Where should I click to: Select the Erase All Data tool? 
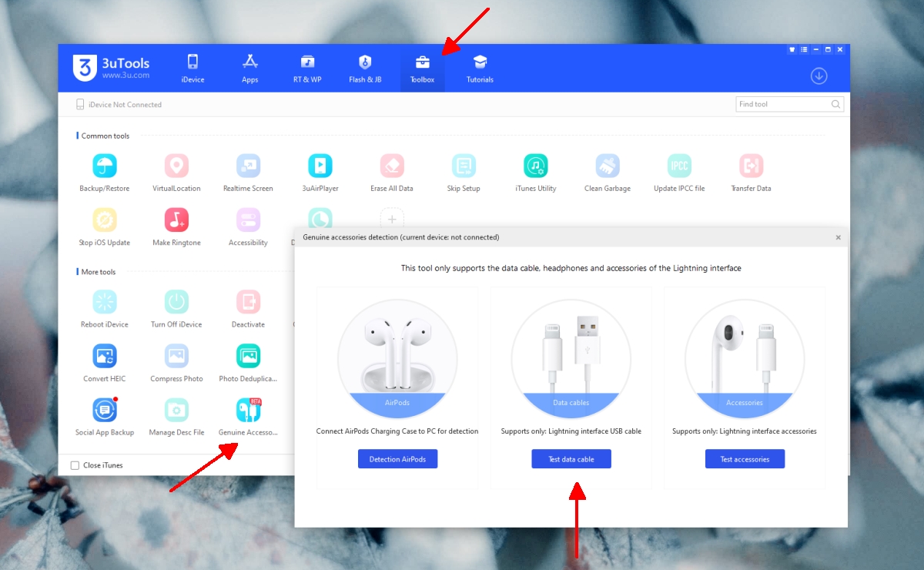[x=391, y=171]
